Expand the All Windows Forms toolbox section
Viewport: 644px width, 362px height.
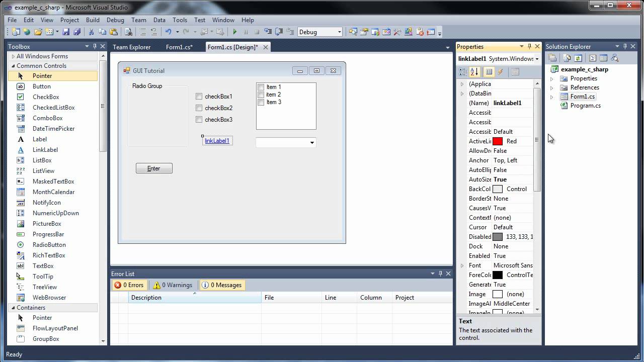point(13,56)
